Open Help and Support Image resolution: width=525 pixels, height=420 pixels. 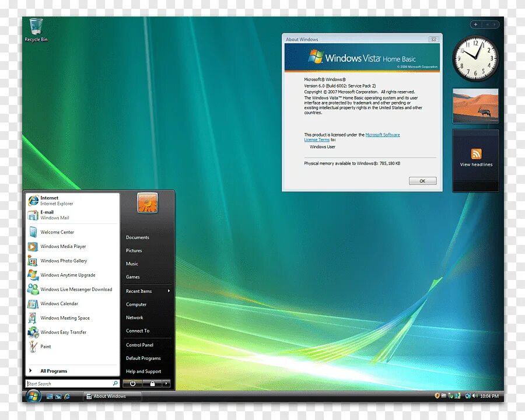tap(148, 372)
